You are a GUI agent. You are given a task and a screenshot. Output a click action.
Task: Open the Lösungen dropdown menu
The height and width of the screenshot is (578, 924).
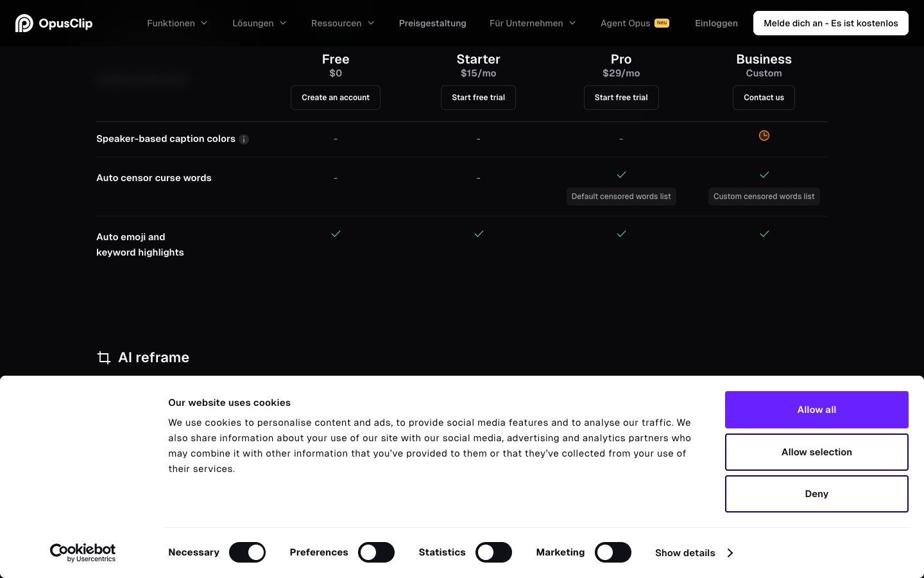259,23
